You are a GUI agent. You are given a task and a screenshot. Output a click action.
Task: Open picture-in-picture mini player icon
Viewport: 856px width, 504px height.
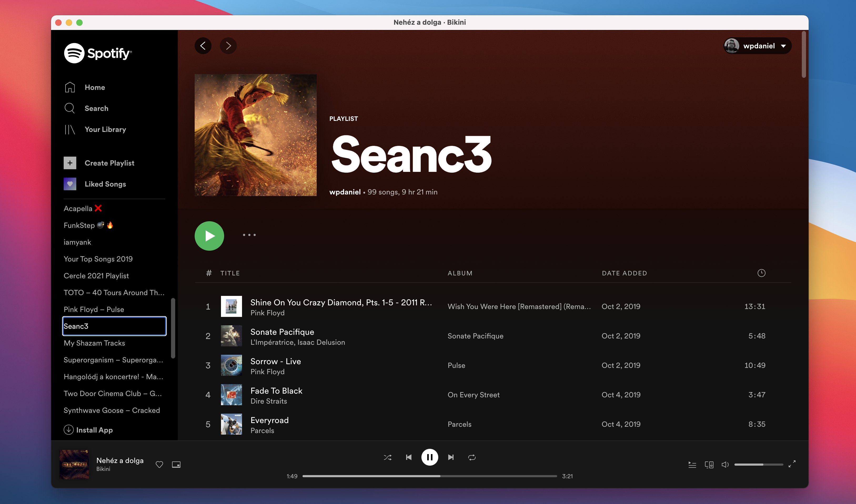[176, 465]
